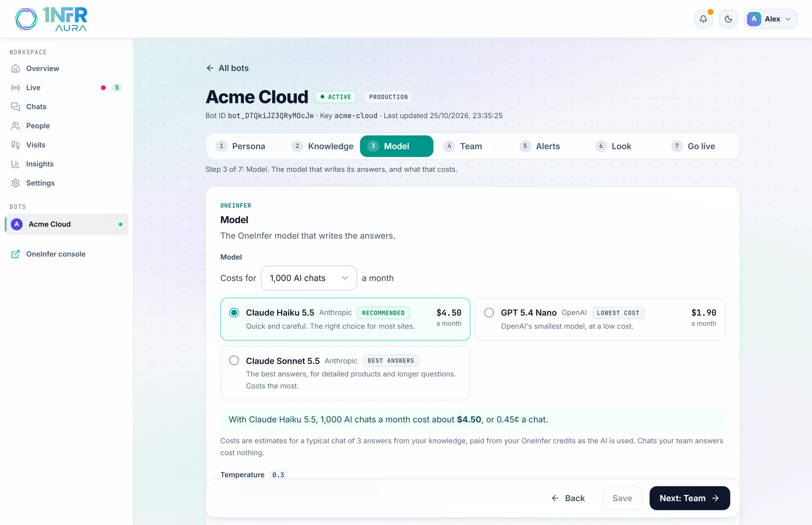Click the Insights bar chart icon
812x525 pixels.
pos(16,164)
